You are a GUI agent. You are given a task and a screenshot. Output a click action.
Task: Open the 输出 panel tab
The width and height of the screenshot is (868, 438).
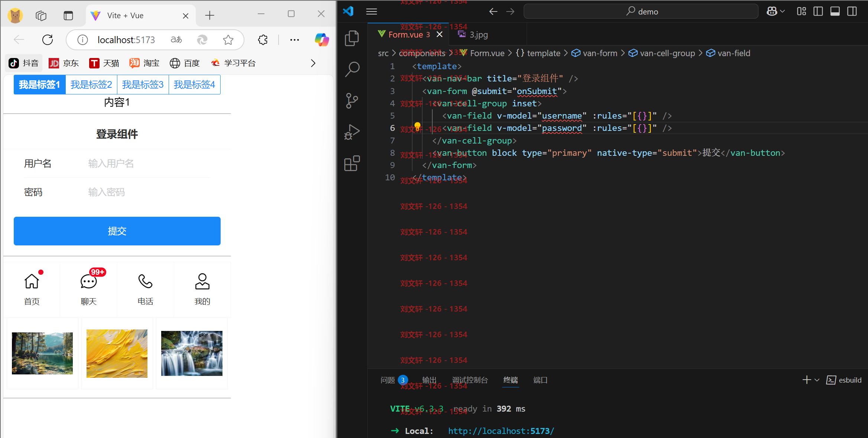click(x=429, y=380)
